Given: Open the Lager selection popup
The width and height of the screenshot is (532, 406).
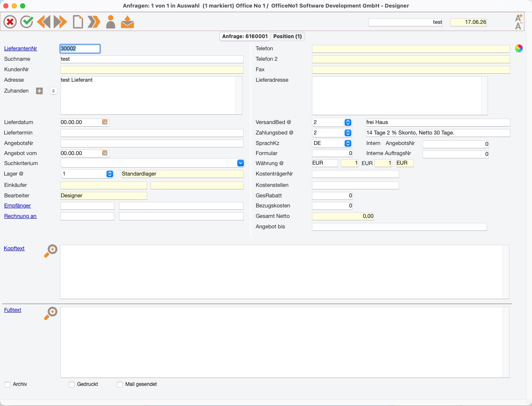Looking at the screenshot, I should pyautogui.click(x=110, y=174).
